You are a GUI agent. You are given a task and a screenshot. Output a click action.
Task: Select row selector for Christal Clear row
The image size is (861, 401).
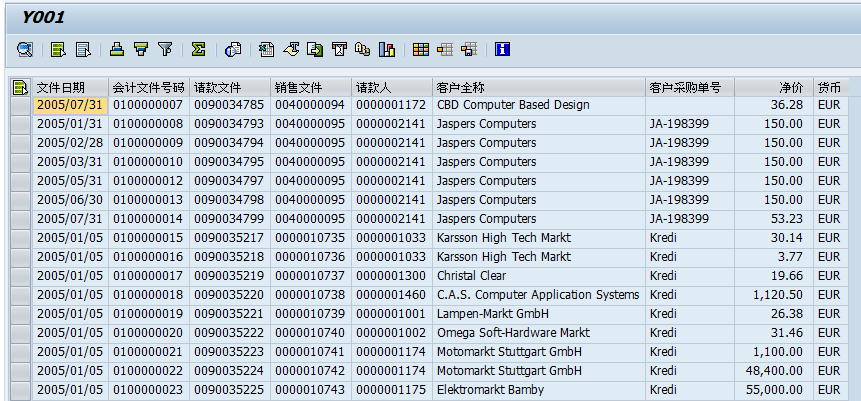point(21,276)
